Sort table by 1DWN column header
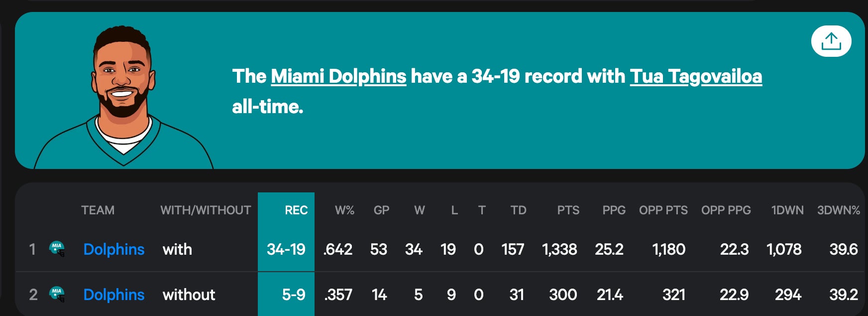868x316 pixels. coord(787,210)
